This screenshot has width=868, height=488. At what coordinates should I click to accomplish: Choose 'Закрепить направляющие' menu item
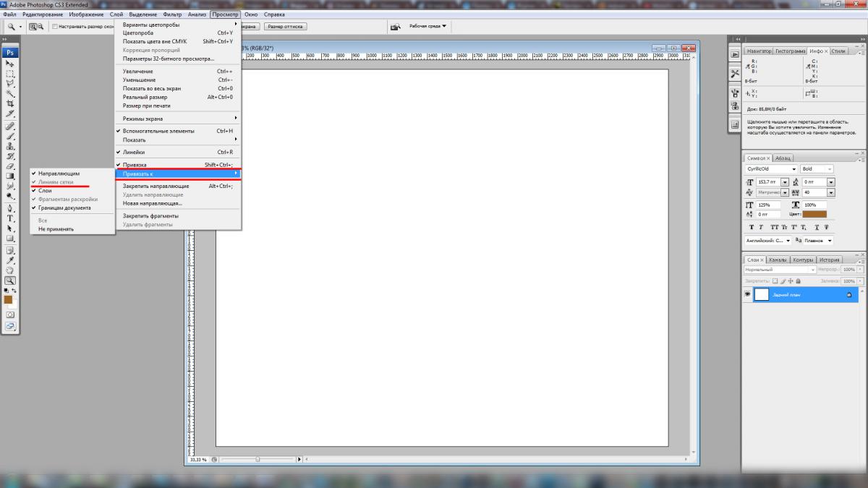[178, 186]
